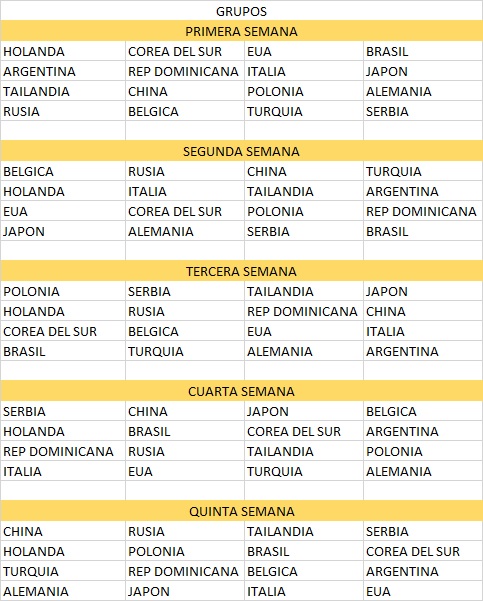Image resolution: width=483 pixels, height=601 pixels.
Task: Select BELGICA cell in Segunda Semana
Action: click(x=63, y=171)
